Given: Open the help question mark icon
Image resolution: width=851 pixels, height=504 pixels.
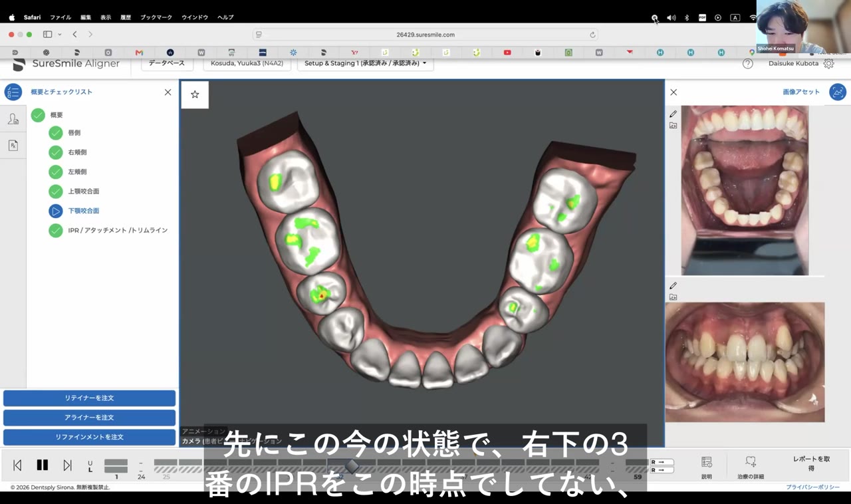Looking at the screenshot, I should [748, 64].
